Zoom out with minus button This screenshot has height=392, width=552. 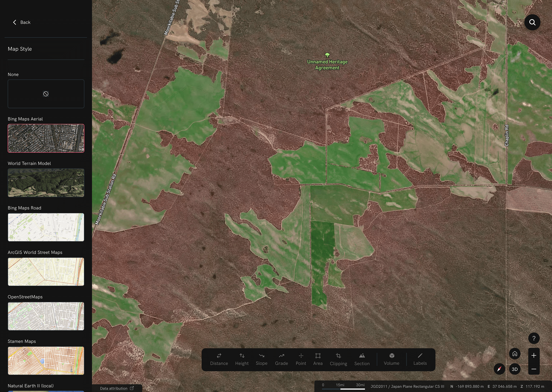[534, 369]
